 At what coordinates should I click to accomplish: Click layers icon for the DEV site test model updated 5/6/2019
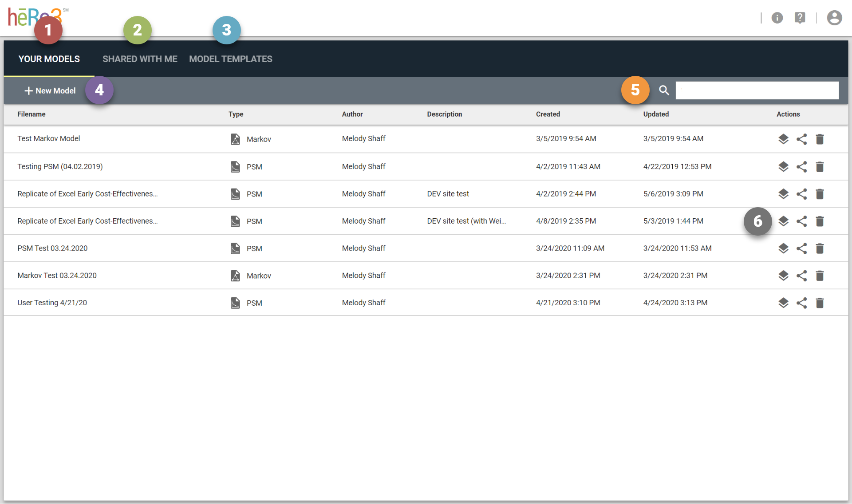pos(783,194)
